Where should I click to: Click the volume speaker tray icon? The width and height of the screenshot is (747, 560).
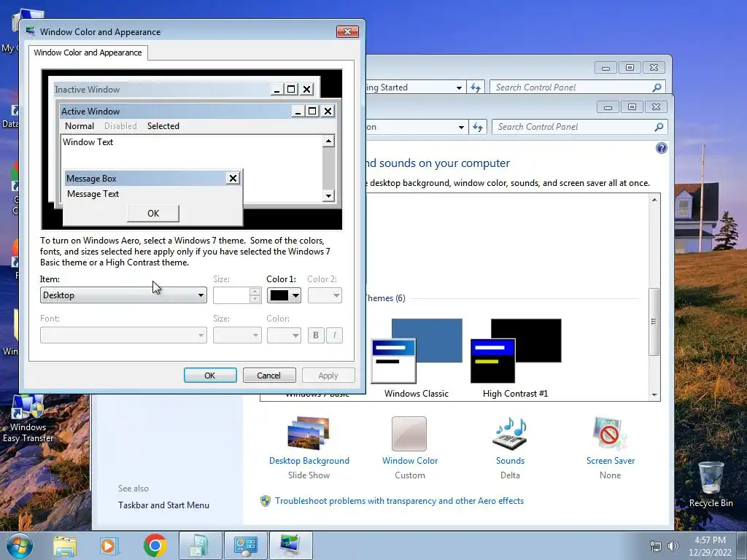(x=673, y=546)
